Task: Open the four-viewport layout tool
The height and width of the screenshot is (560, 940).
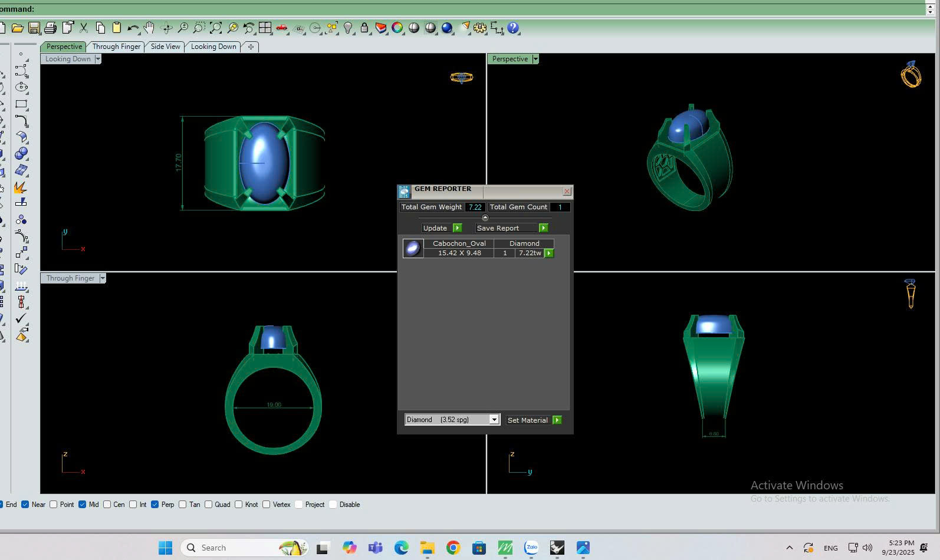Action: tap(265, 28)
